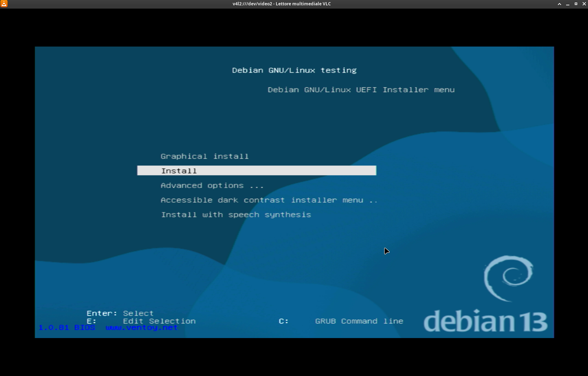Click the keep-above arrow button in title bar
This screenshot has width=588, height=376.
click(559, 4)
